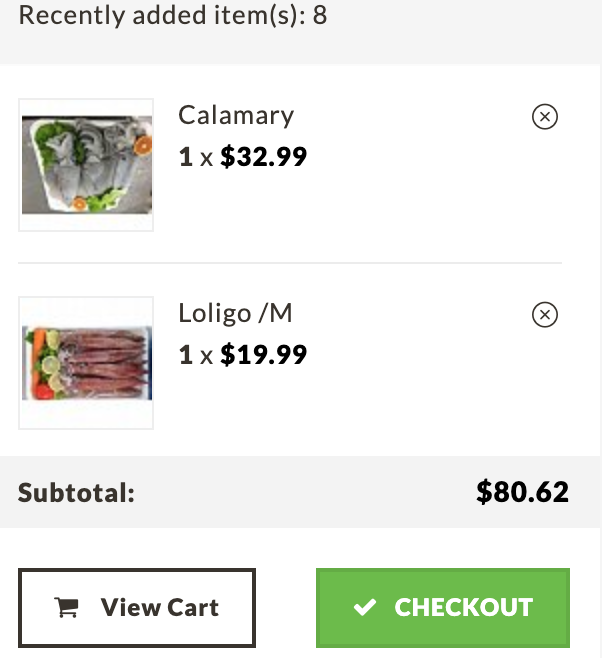Select the $19.99 Loligo price
The height and width of the screenshot is (658, 602).
263,355
